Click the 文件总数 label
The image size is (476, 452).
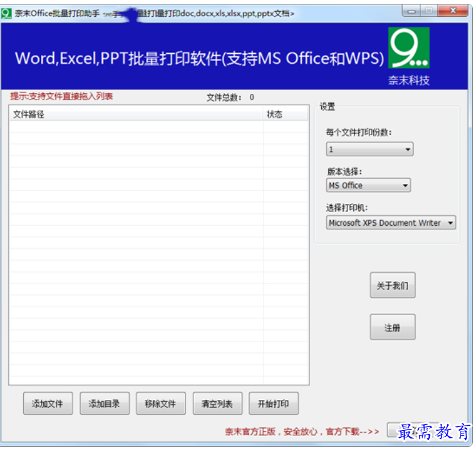(224, 98)
